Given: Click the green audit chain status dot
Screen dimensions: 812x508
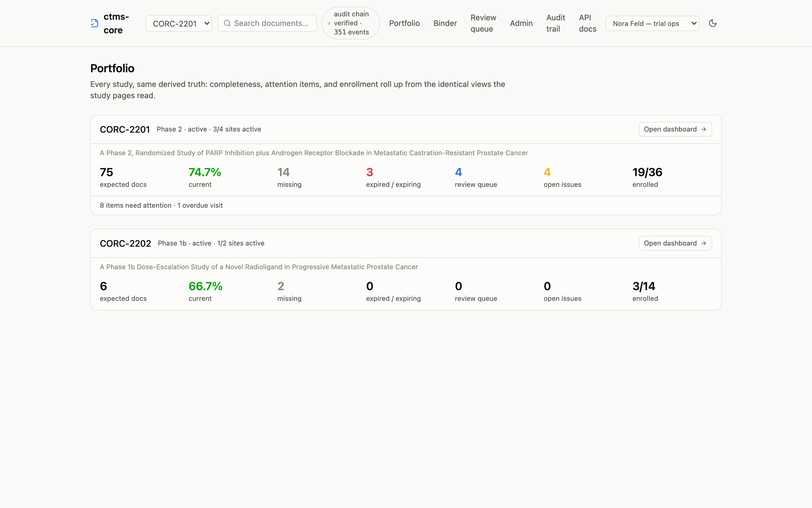Looking at the screenshot, I should pyautogui.click(x=329, y=23).
